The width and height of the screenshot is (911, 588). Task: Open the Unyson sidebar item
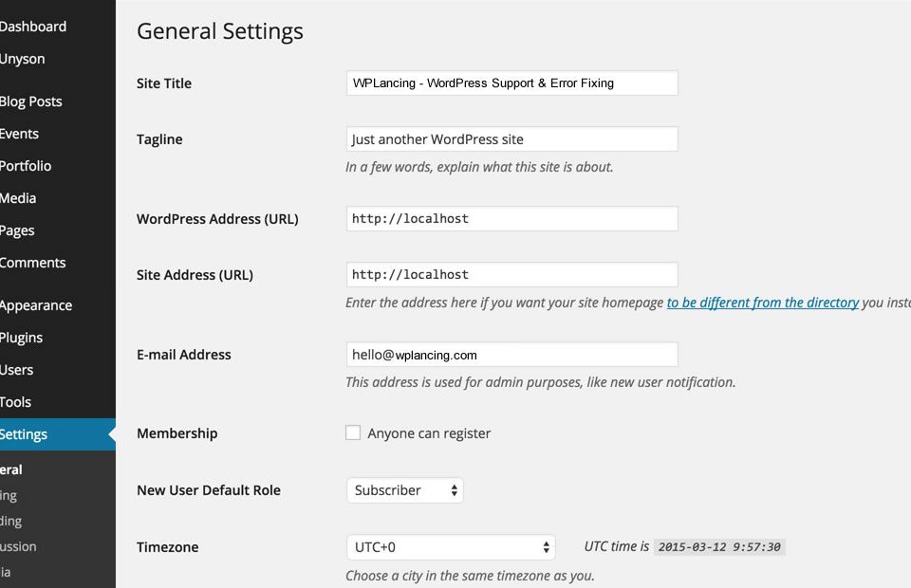pos(23,59)
